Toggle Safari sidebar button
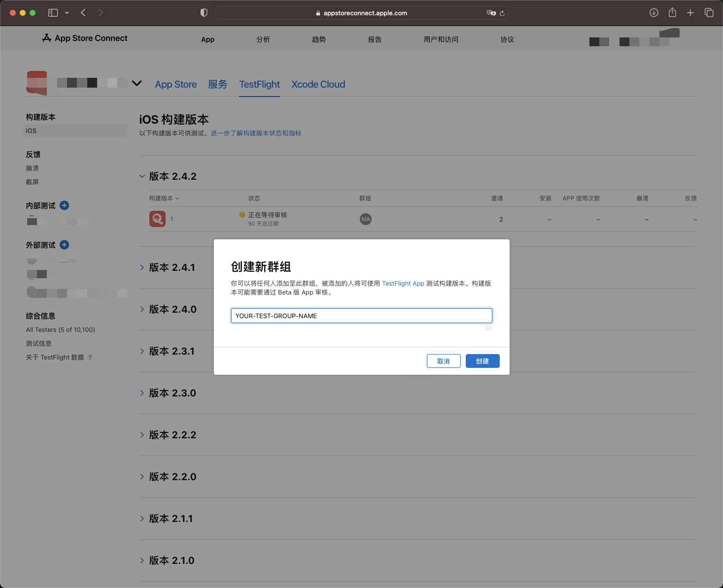723x588 pixels. click(53, 13)
